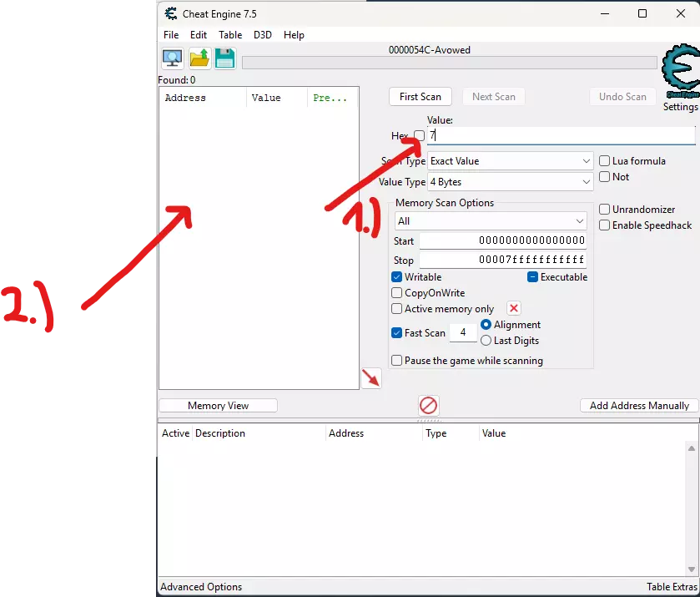Uncheck the Writable checkbox
Viewport: 700px width, 597px height.
(397, 277)
